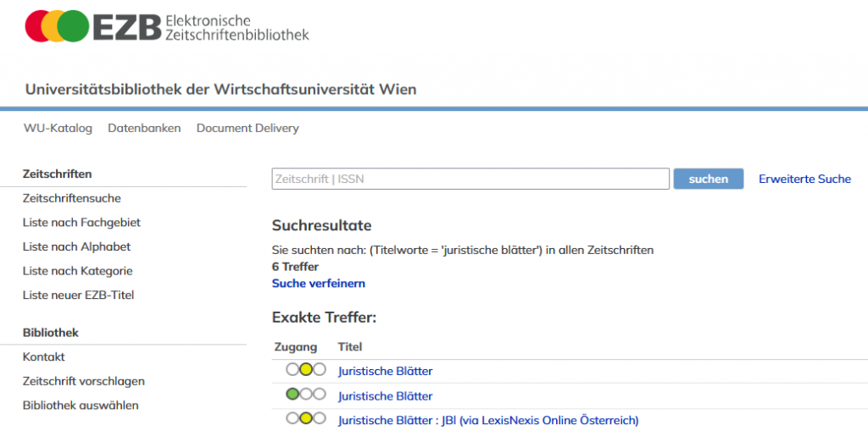
Task: Open Kontakt sidebar link
Action: pos(44,356)
